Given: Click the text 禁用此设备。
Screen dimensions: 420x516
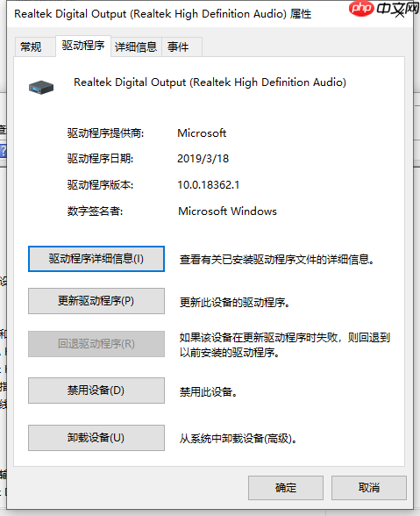Looking at the screenshot, I should pyautogui.click(x=208, y=392).
